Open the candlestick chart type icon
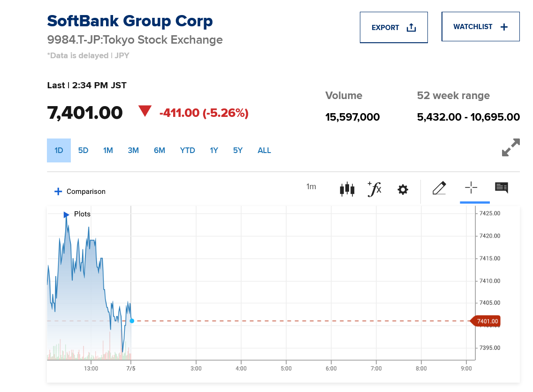 347,189
